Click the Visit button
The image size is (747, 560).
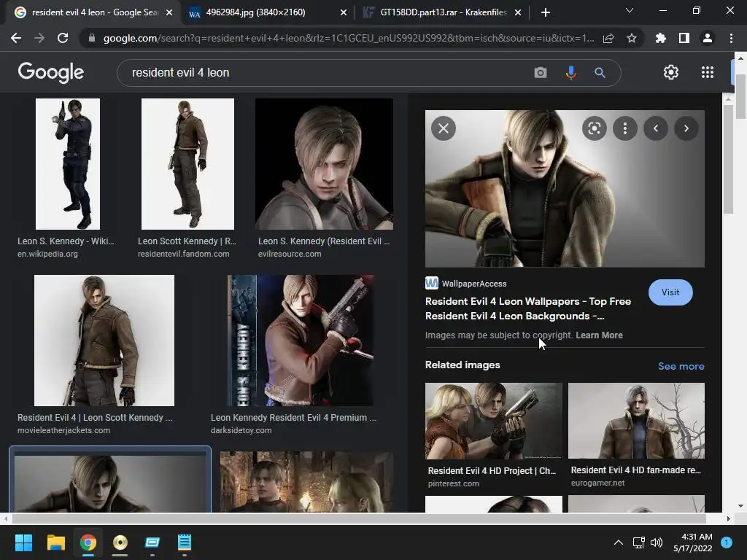pyautogui.click(x=670, y=292)
